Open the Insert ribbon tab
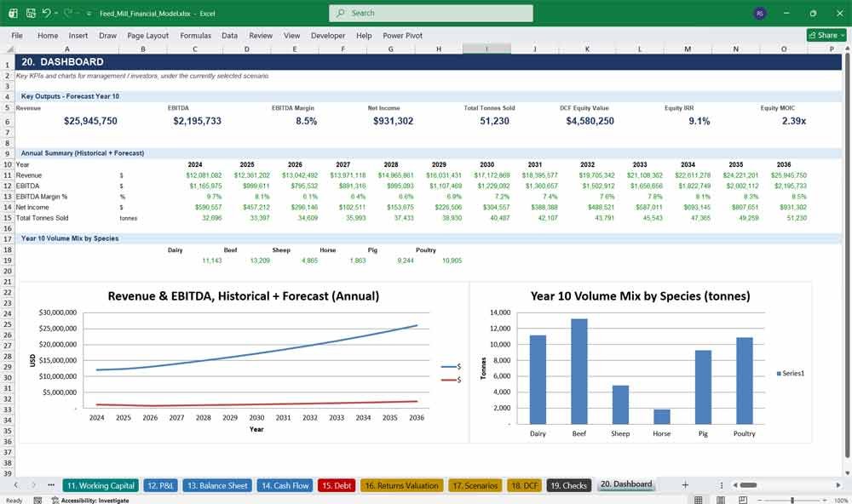The image size is (852, 504). point(78,35)
